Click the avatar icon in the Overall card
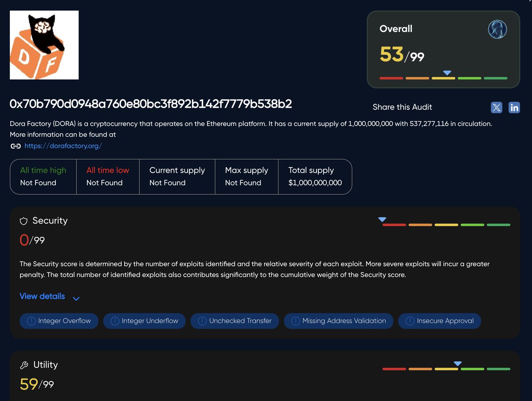The image size is (532, 401). coord(497,29)
